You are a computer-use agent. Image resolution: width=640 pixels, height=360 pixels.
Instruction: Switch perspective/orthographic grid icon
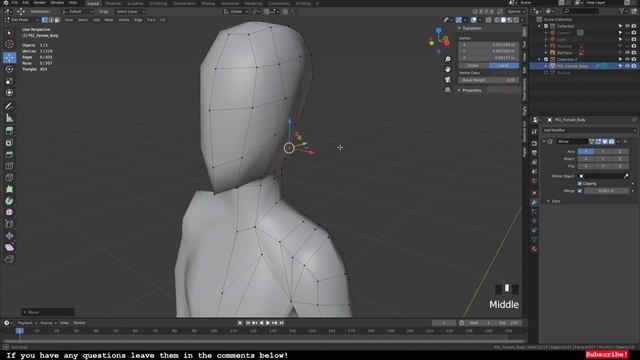448,90
